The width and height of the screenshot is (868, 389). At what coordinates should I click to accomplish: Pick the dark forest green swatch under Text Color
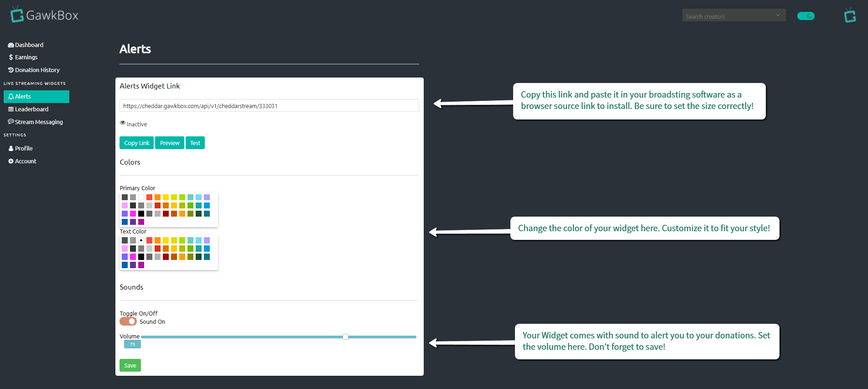coord(199,257)
